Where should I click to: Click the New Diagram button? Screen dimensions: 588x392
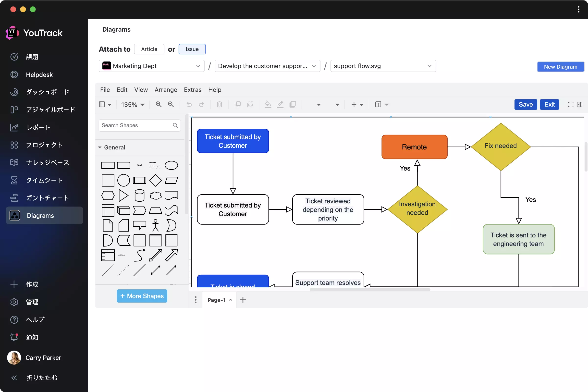click(x=560, y=66)
